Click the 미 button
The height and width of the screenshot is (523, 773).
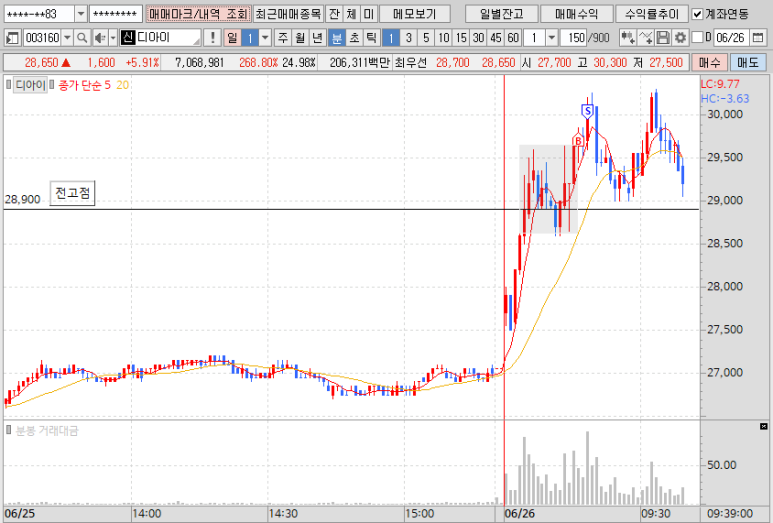[x=369, y=14]
